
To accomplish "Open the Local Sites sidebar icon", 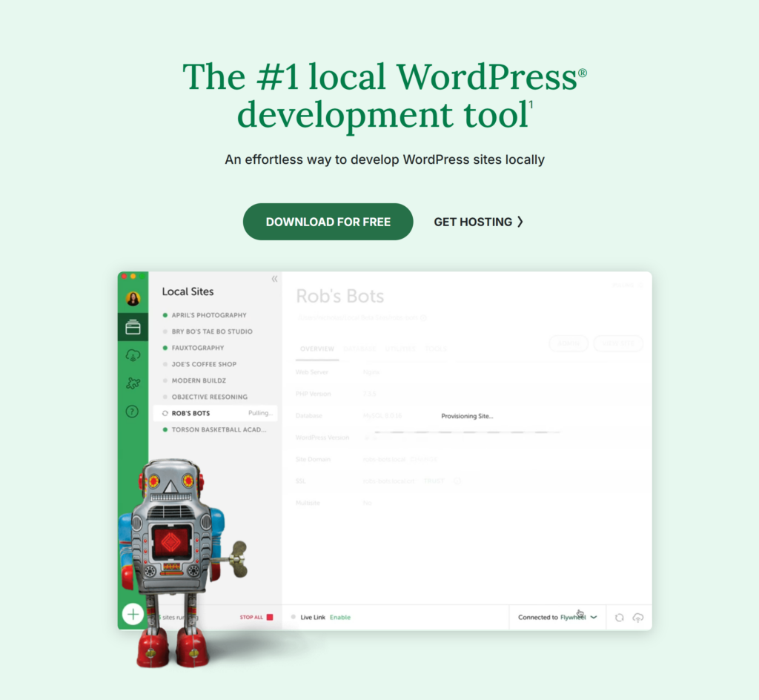I will coord(133,327).
